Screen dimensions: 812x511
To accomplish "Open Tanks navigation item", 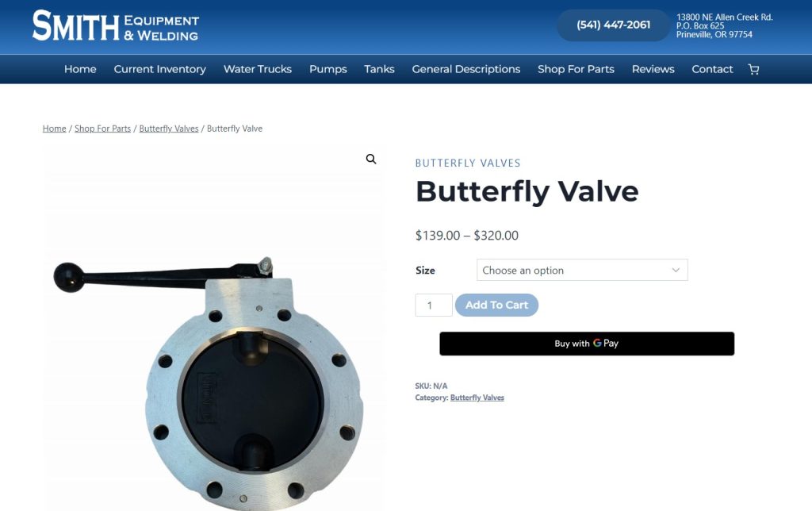I will click(379, 70).
